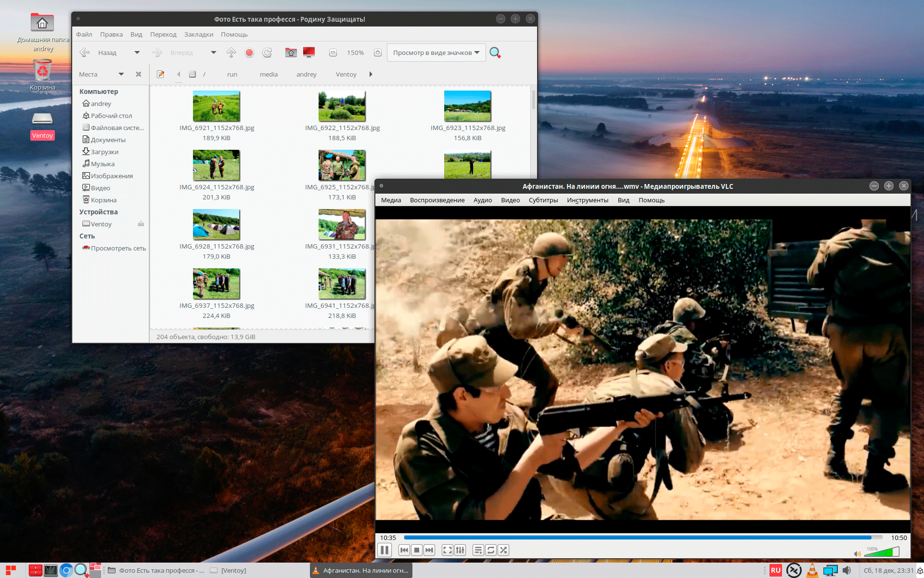Open the file manager search tool
The height and width of the screenshot is (578, 924).
pyautogui.click(x=495, y=53)
